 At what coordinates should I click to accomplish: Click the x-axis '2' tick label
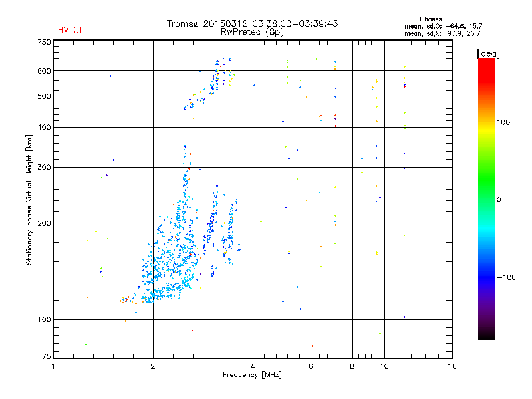pyautogui.click(x=153, y=366)
